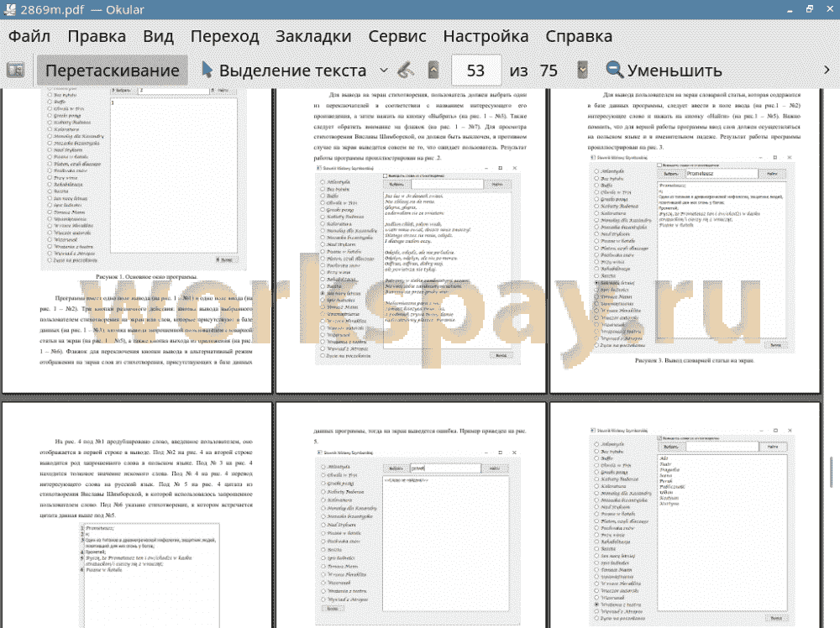Open the Настройка menu
The height and width of the screenshot is (628, 840).
pyautogui.click(x=486, y=36)
